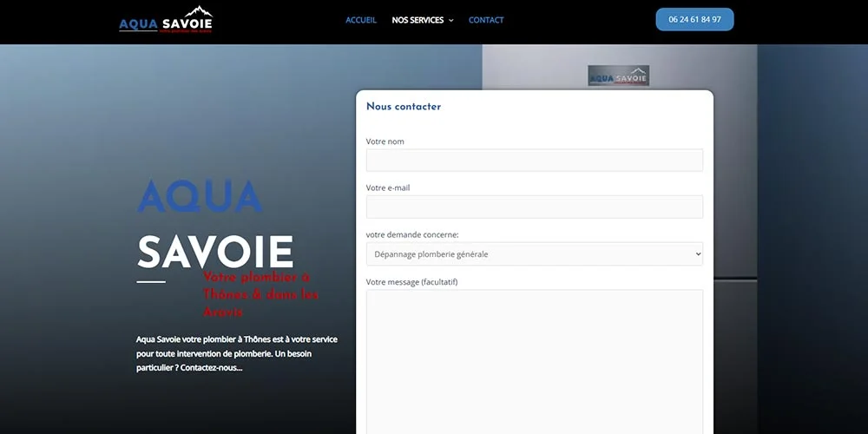Click the Votre nom label
The height and width of the screenshot is (434, 868).
(x=385, y=141)
